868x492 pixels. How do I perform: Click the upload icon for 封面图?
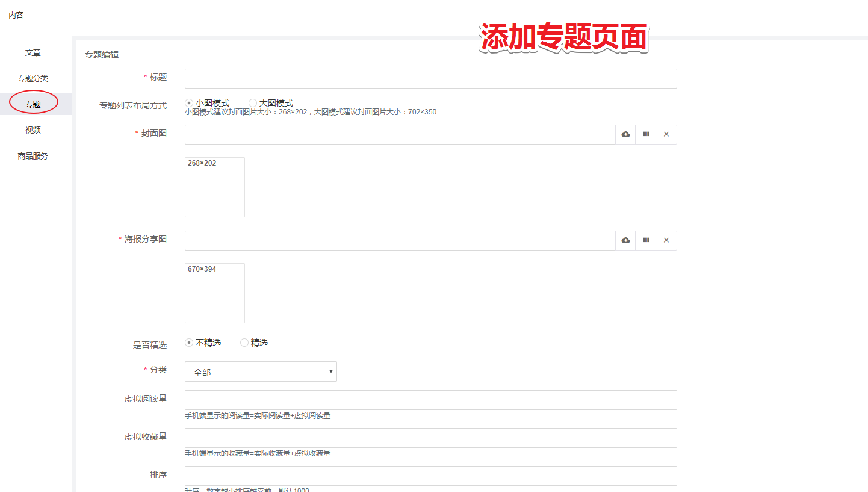point(625,134)
